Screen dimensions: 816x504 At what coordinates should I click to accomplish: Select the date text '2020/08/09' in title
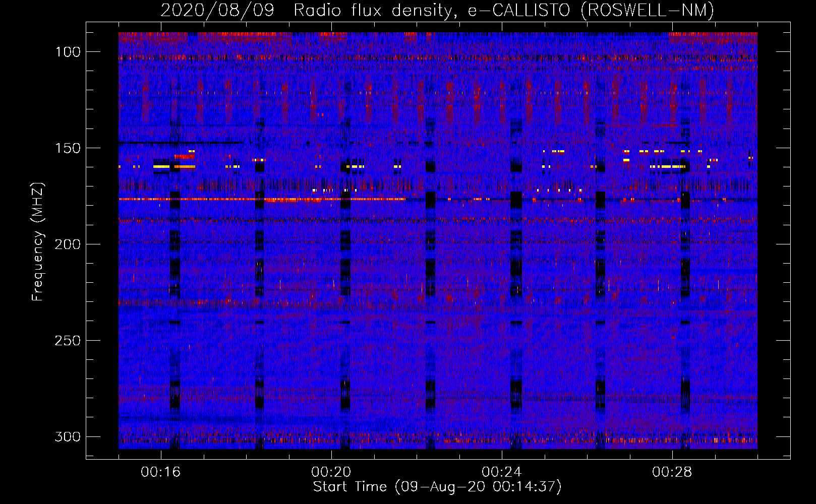[x=217, y=10]
